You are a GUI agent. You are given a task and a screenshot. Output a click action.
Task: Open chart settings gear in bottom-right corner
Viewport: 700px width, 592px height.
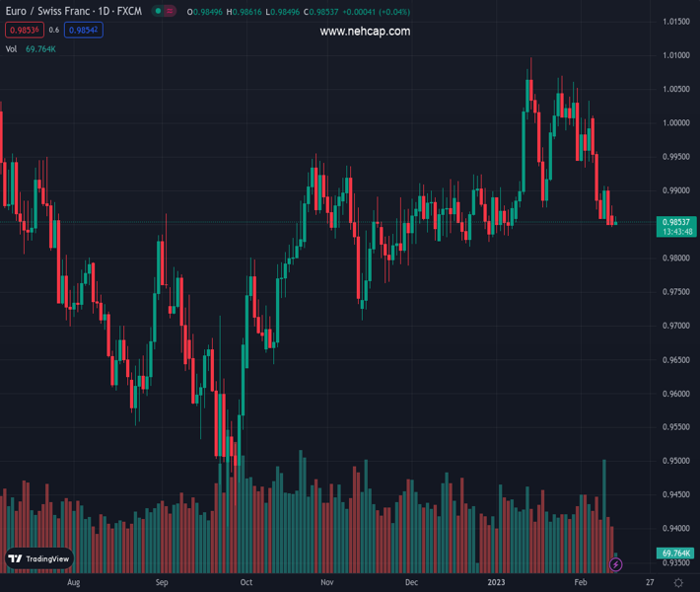678,583
